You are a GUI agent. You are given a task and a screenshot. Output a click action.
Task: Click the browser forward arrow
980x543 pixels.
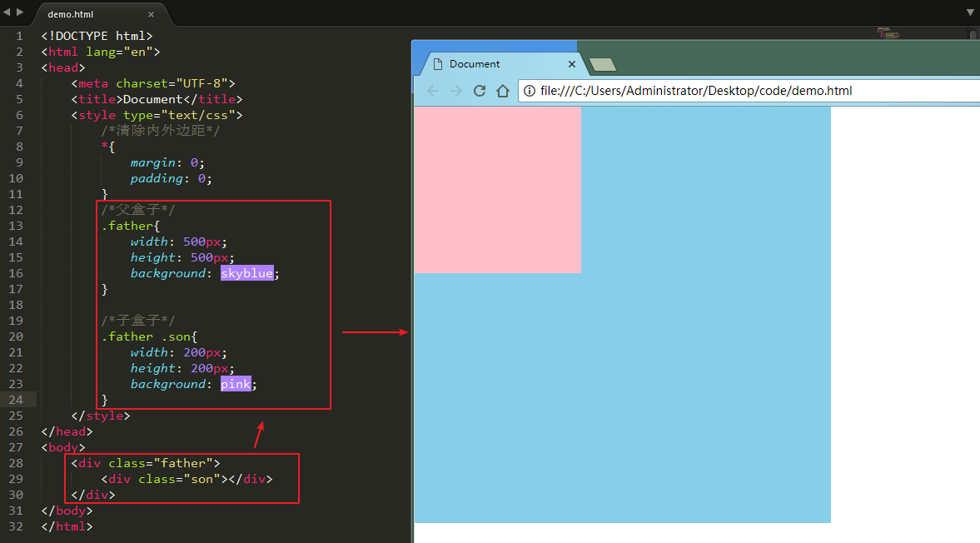coord(456,92)
